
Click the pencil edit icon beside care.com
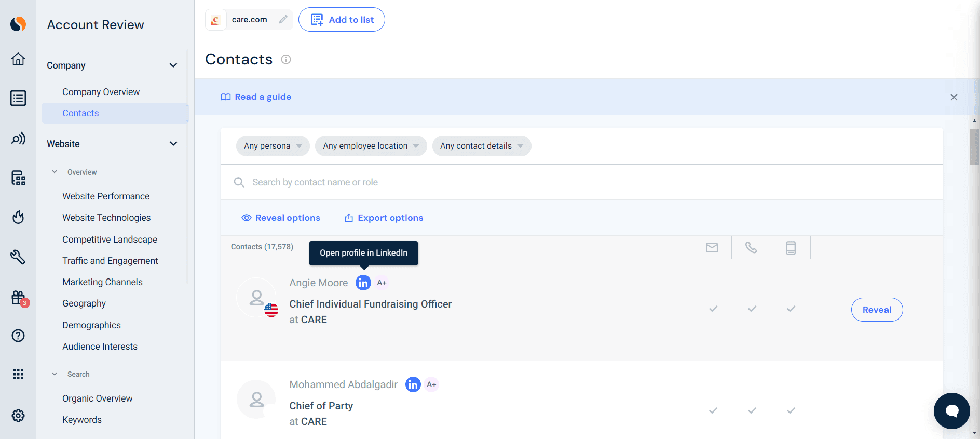283,19
